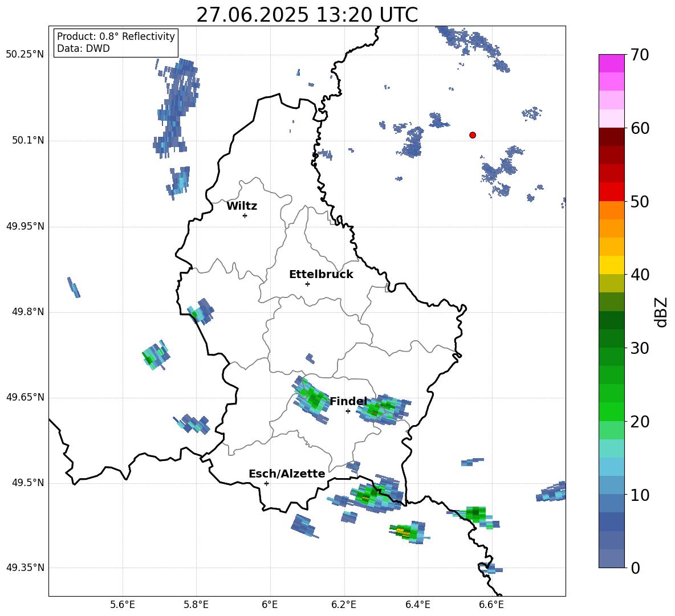The width and height of the screenshot is (675, 616).
Task: Click the 6°E longitude label
Action: coord(270,605)
